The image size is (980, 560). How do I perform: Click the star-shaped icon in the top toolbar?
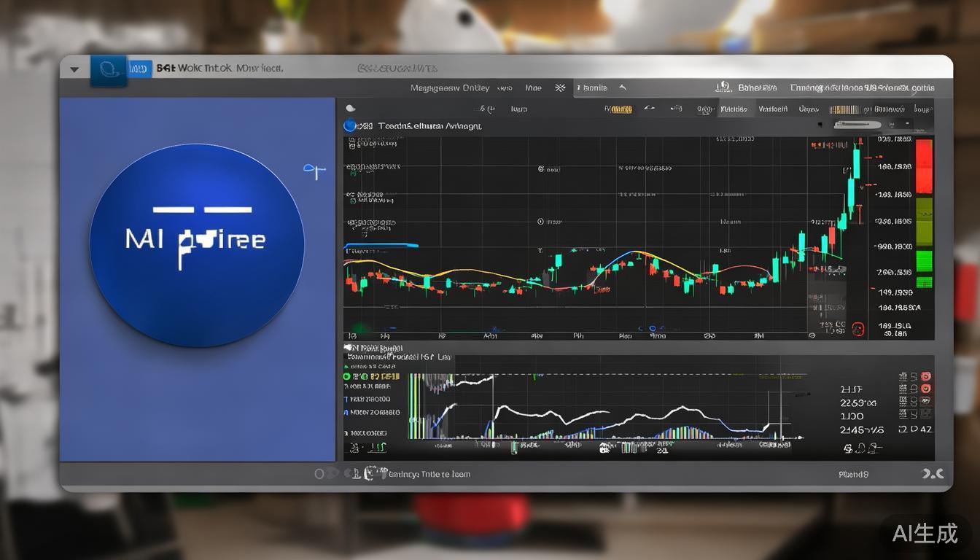[x=560, y=87]
